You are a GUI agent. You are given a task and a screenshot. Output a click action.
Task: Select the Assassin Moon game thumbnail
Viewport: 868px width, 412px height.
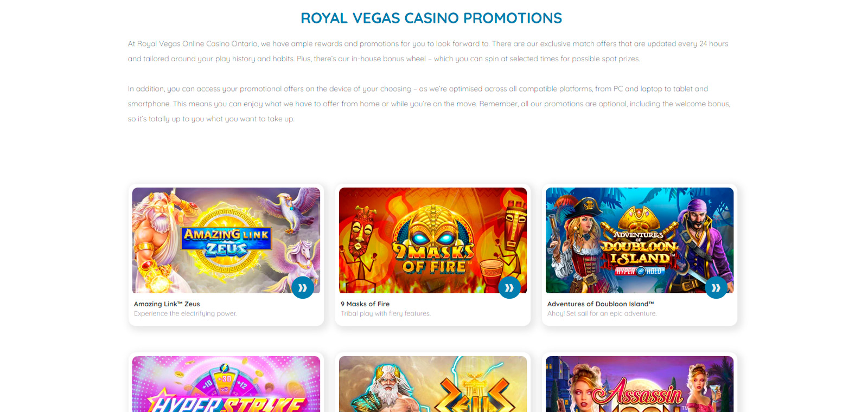click(640, 384)
